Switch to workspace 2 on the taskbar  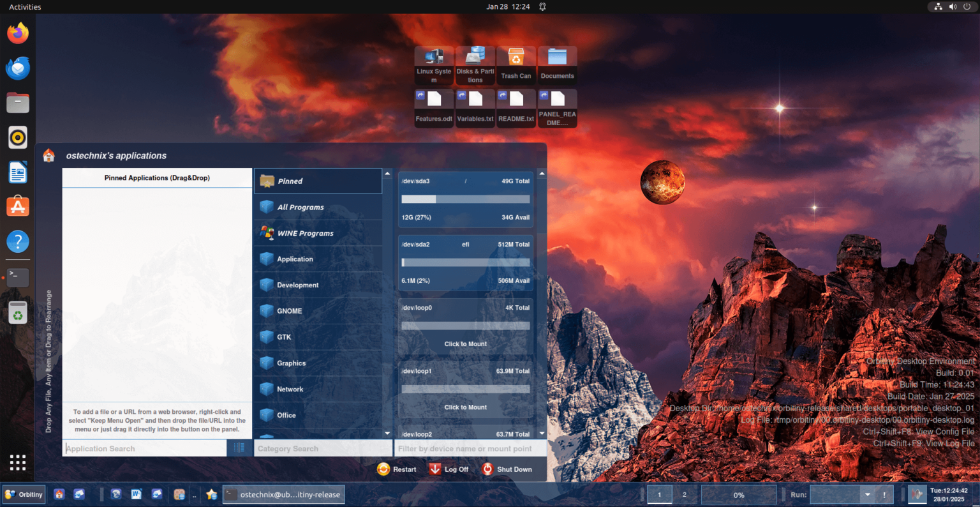coord(683,494)
